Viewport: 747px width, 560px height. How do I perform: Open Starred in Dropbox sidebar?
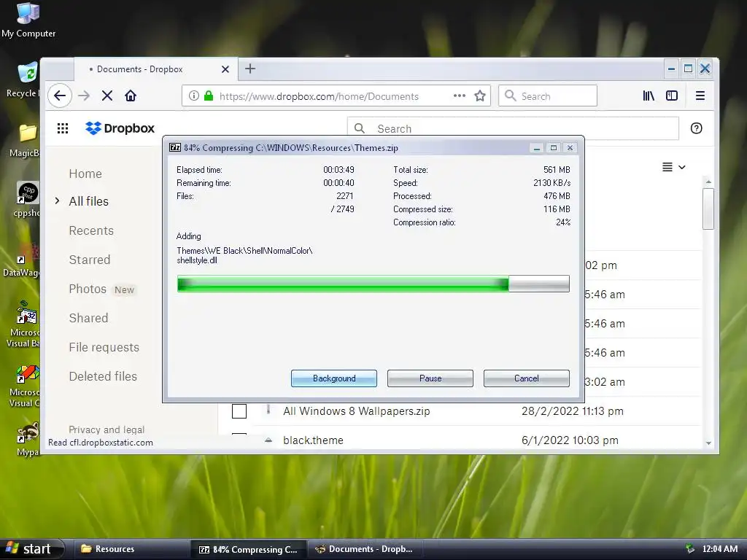point(90,260)
